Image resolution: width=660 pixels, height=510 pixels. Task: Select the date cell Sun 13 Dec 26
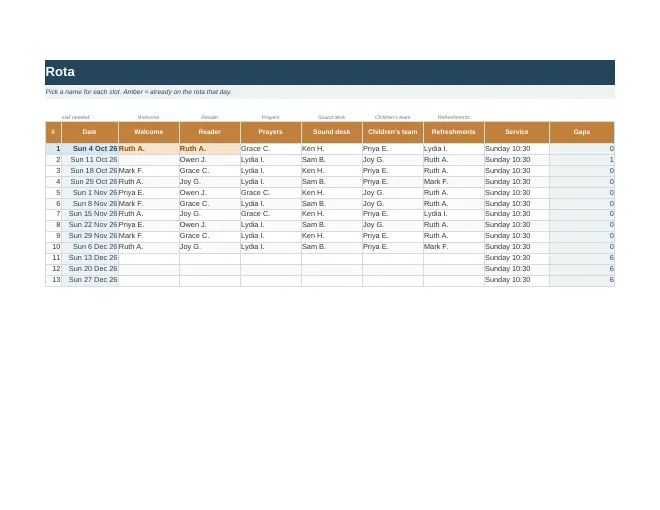point(90,258)
